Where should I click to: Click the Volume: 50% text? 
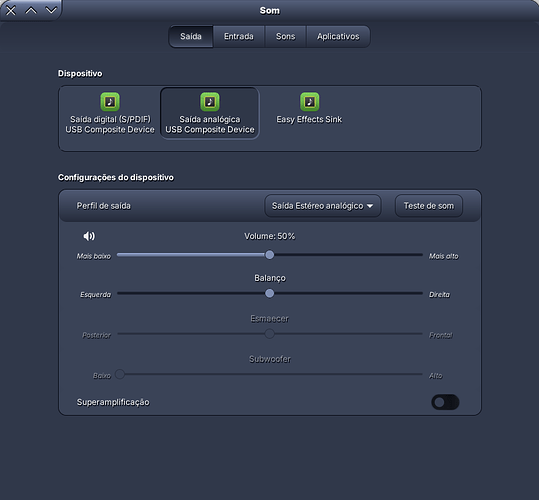(x=270, y=236)
